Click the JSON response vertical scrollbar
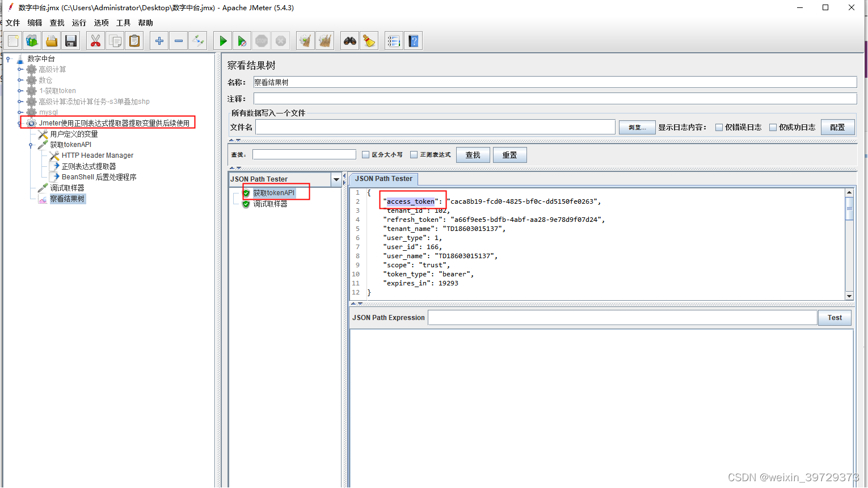 click(x=849, y=244)
